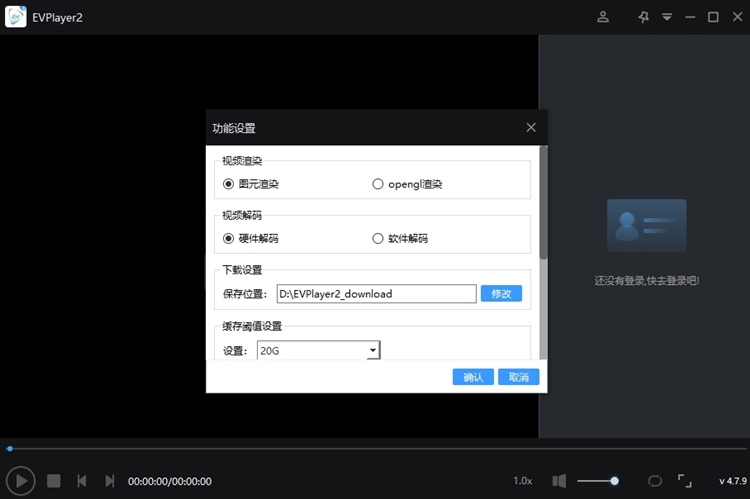The width and height of the screenshot is (750, 499).
Task: Skip to next video
Action: [x=110, y=481]
